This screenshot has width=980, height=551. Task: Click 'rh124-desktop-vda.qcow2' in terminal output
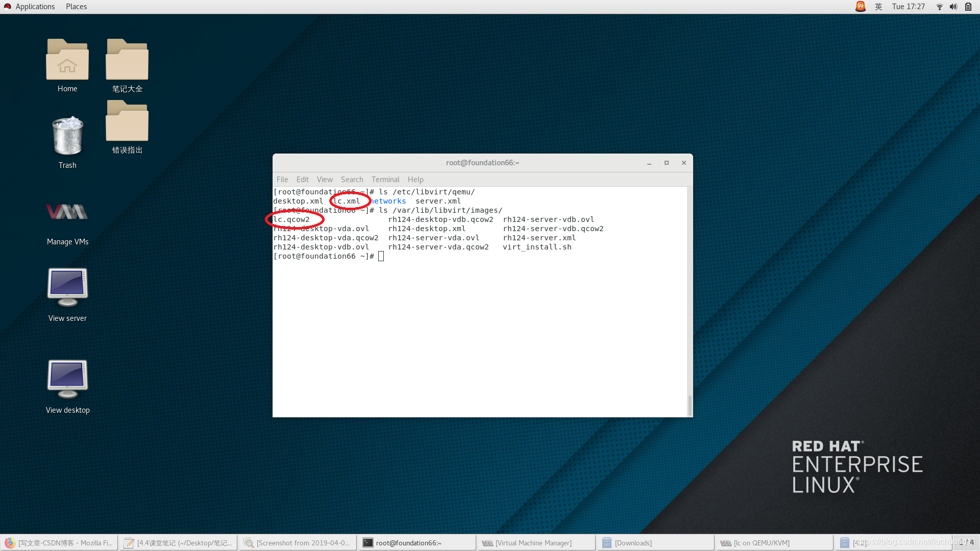click(326, 238)
